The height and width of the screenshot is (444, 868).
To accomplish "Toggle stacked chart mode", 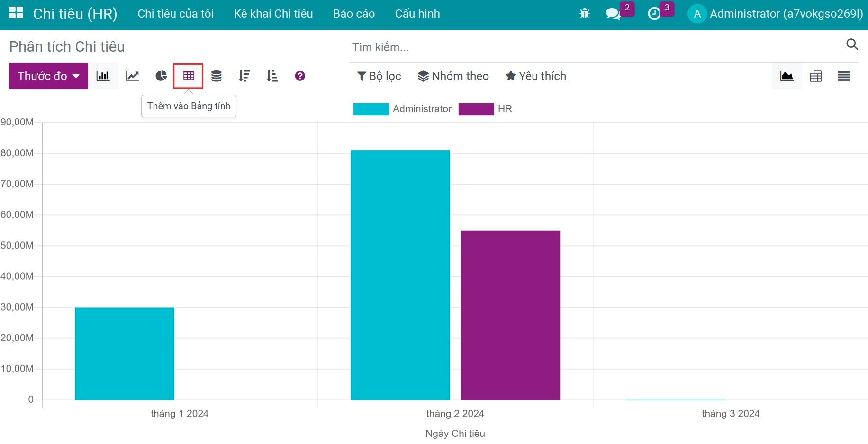I will point(216,76).
